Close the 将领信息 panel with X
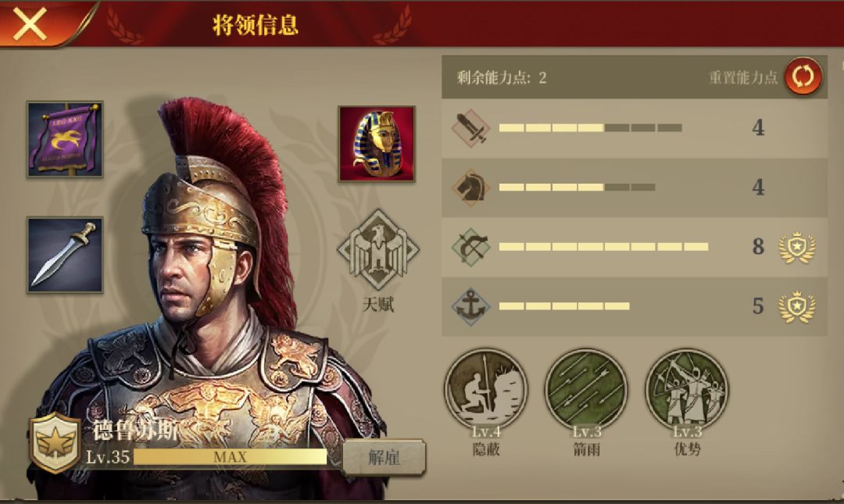The width and height of the screenshot is (844, 504). 30,23
